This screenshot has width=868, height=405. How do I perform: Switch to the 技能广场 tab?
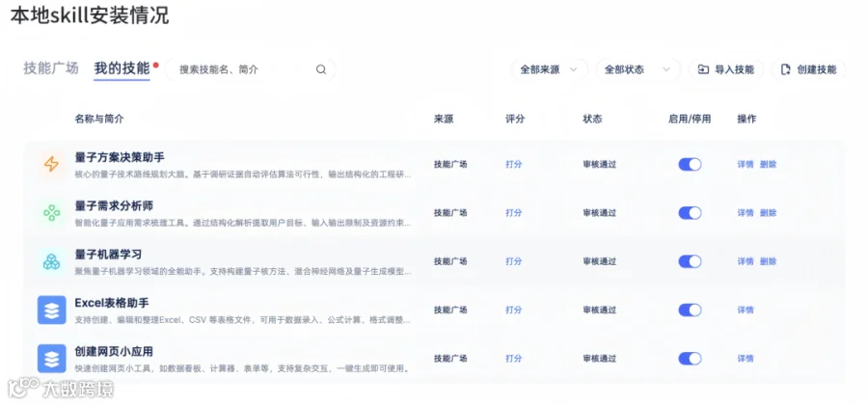(51, 68)
